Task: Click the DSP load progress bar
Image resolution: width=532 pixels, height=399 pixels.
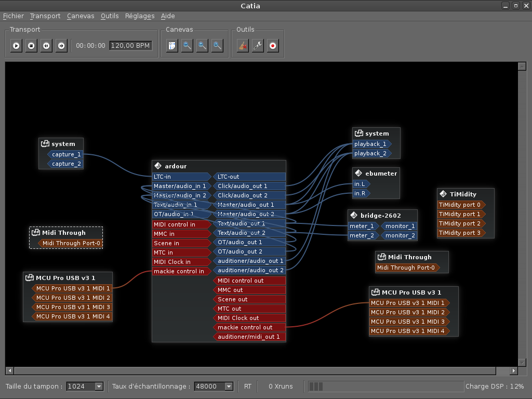Action: (x=386, y=386)
